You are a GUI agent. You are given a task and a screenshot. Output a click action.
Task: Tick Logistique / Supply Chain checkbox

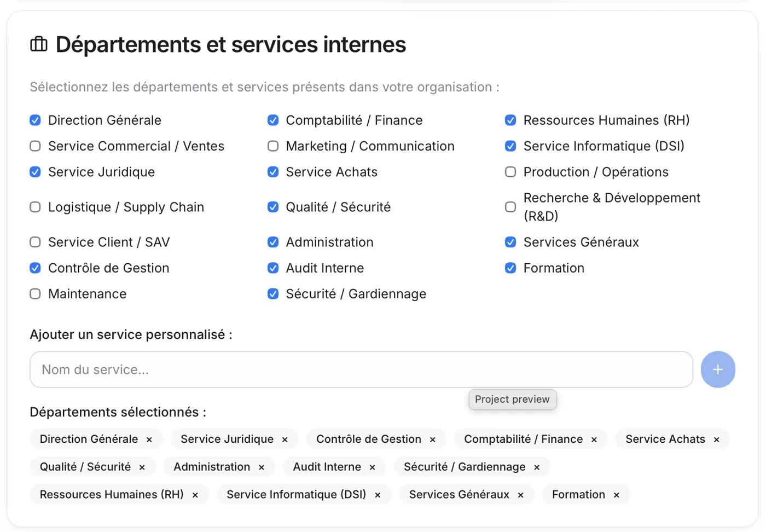tap(35, 207)
